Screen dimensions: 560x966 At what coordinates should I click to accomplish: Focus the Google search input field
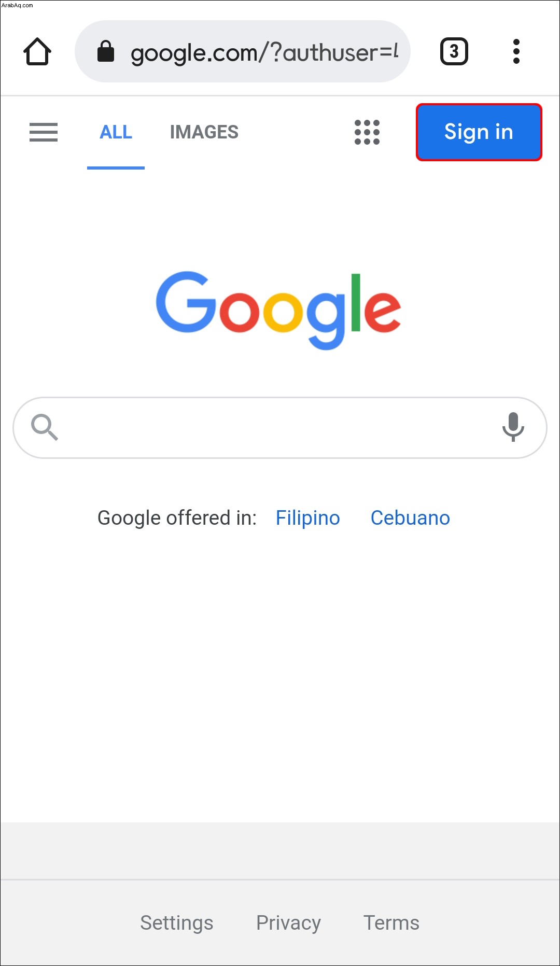coord(280,428)
